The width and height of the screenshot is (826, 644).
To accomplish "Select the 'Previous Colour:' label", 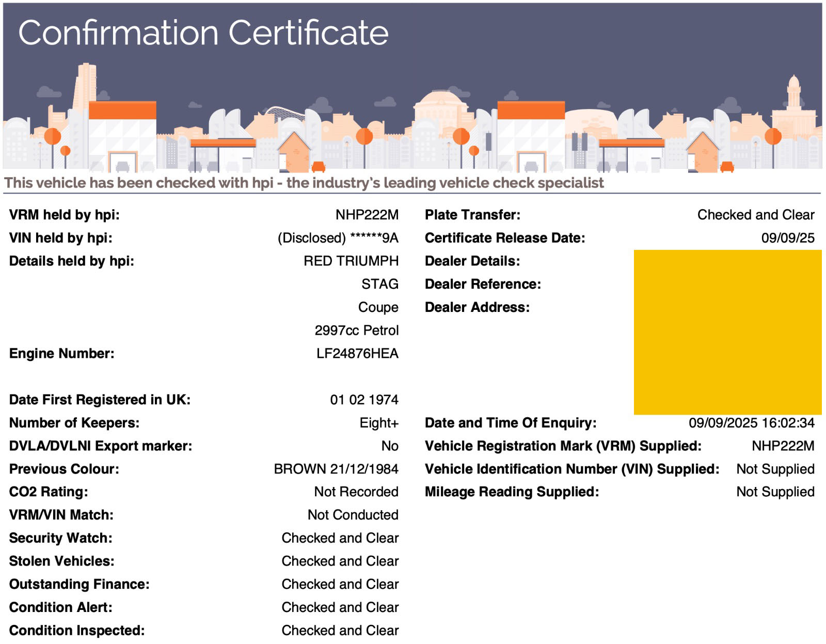I will pyautogui.click(x=64, y=469).
